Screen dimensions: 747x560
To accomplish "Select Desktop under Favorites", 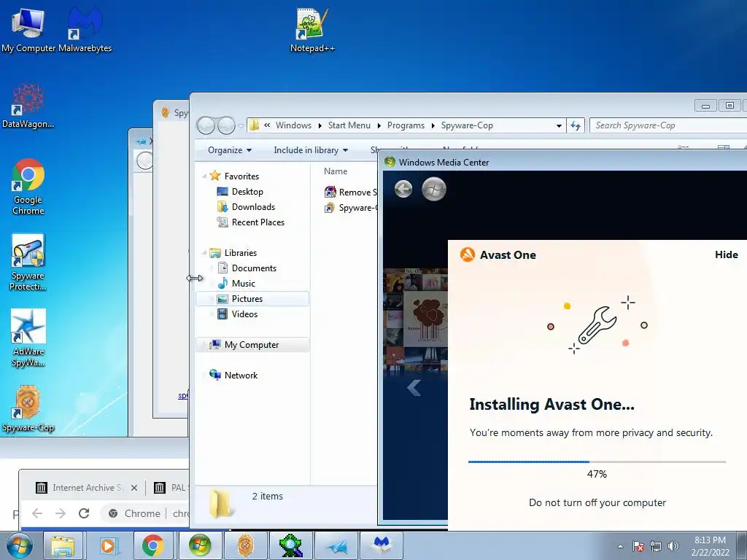I will coord(247,192).
